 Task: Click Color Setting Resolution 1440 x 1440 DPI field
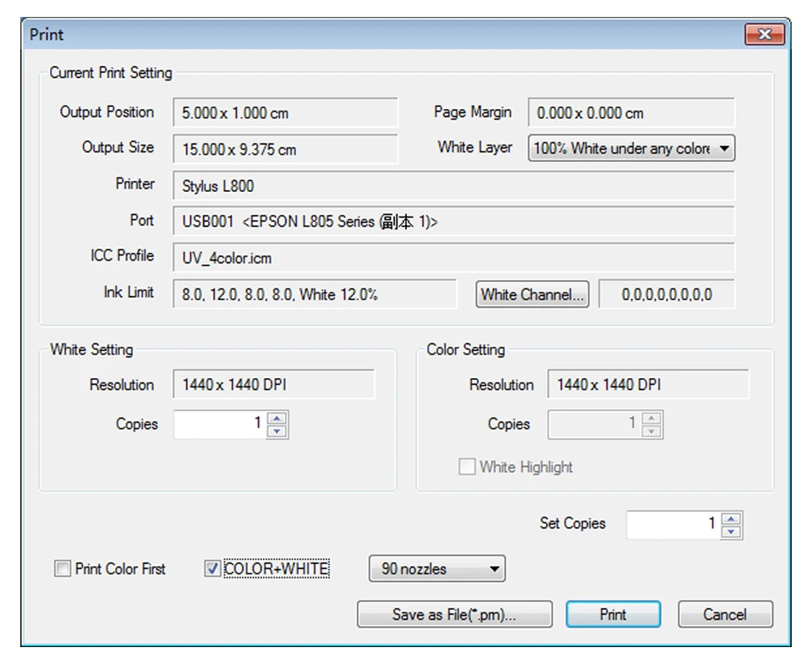(648, 384)
